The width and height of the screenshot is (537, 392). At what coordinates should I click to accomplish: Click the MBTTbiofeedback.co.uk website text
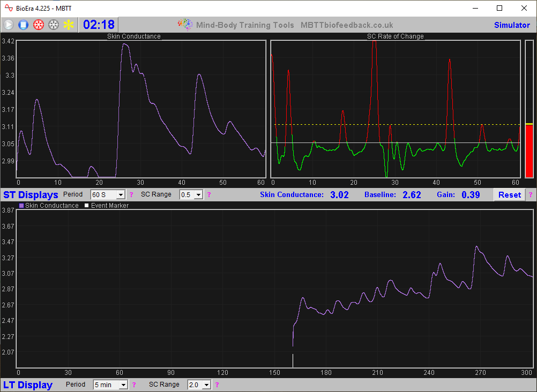pos(347,25)
